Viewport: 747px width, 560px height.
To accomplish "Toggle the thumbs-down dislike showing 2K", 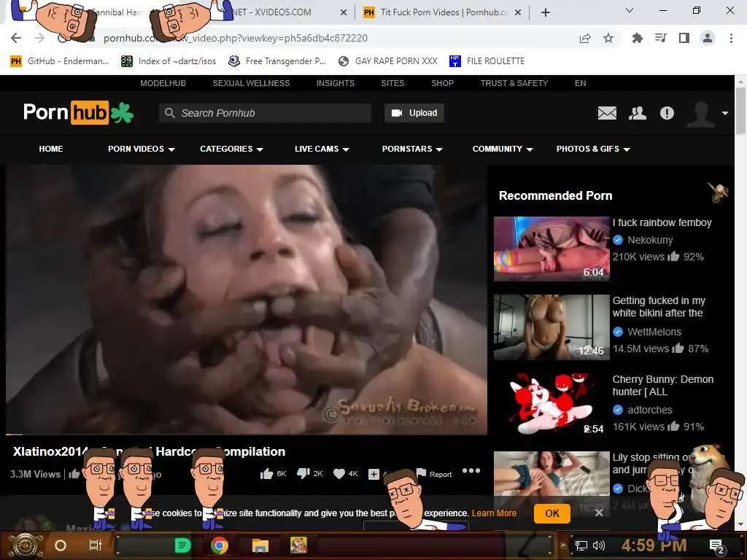I will [x=309, y=473].
